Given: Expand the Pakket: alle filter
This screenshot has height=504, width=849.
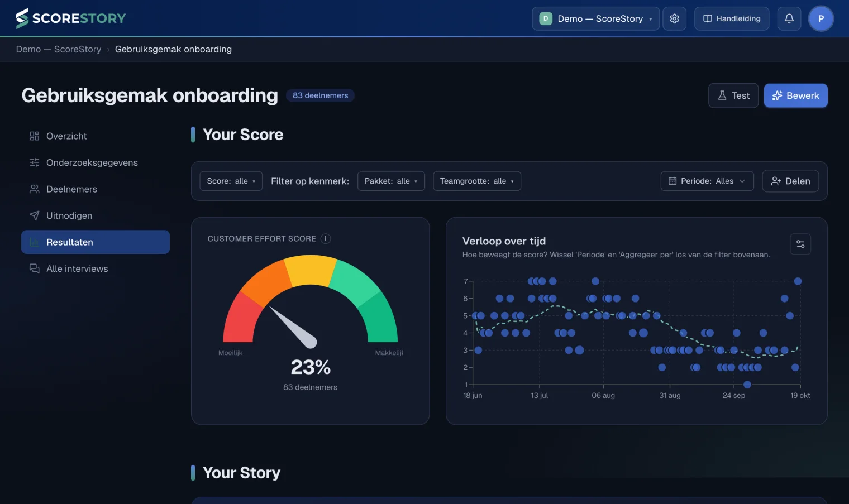Looking at the screenshot, I should [391, 181].
